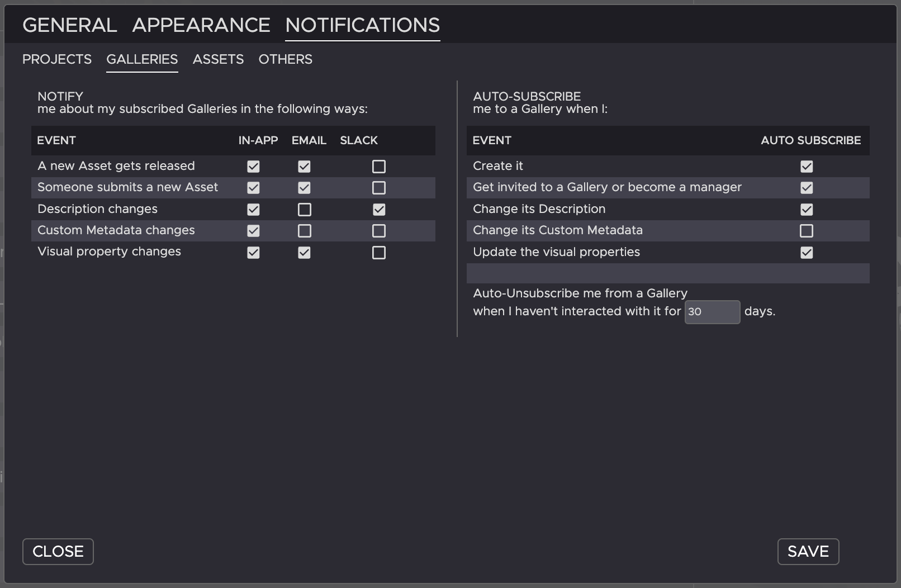
Task: Click the auto-unsubscribe days input field
Action: (x=712, y=312)
